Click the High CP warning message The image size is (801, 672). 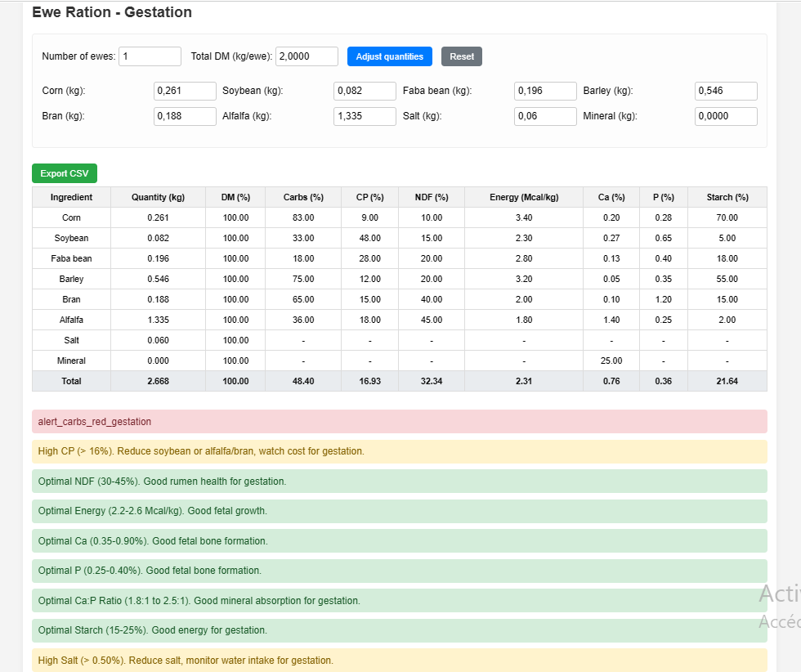tap(399, 451)
